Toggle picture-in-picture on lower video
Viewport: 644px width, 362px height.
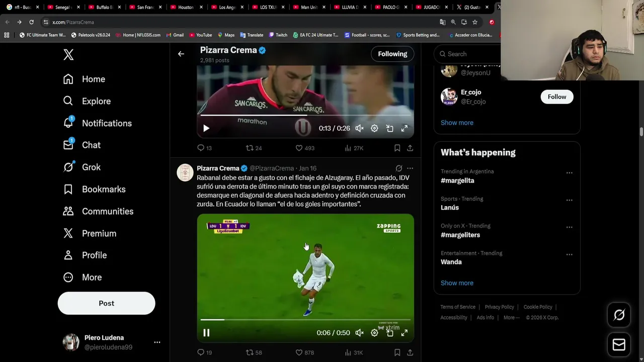[x=389, y=333]
